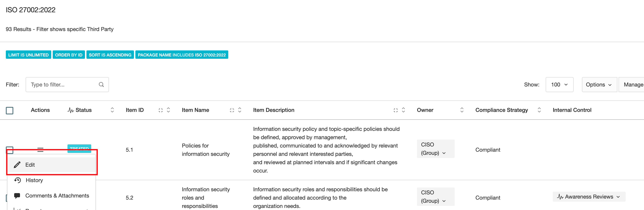Check the checkbox for item 5.1
This screenshot has width=644, height=210.
pos(10,150)
